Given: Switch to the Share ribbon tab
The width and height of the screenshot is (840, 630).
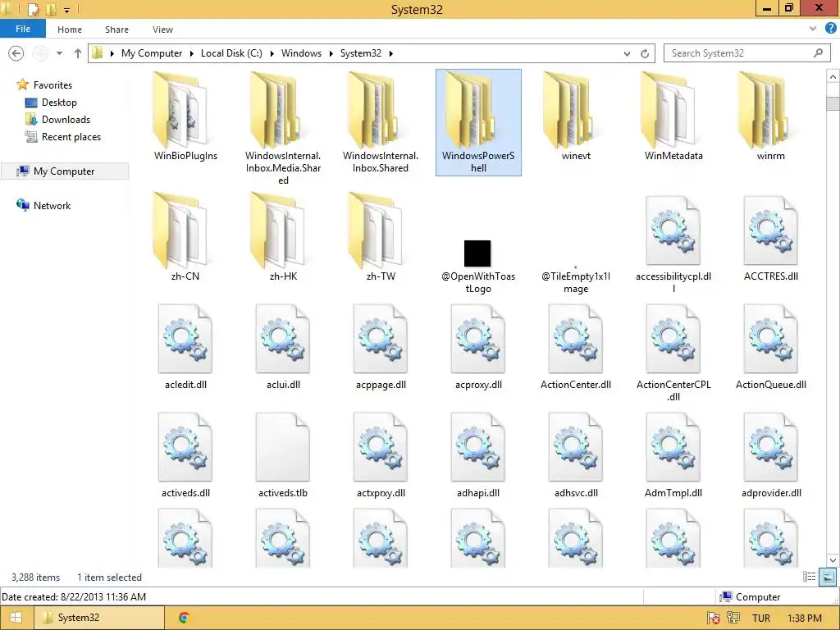Looking at the screenshot, I should coord(116,30).
